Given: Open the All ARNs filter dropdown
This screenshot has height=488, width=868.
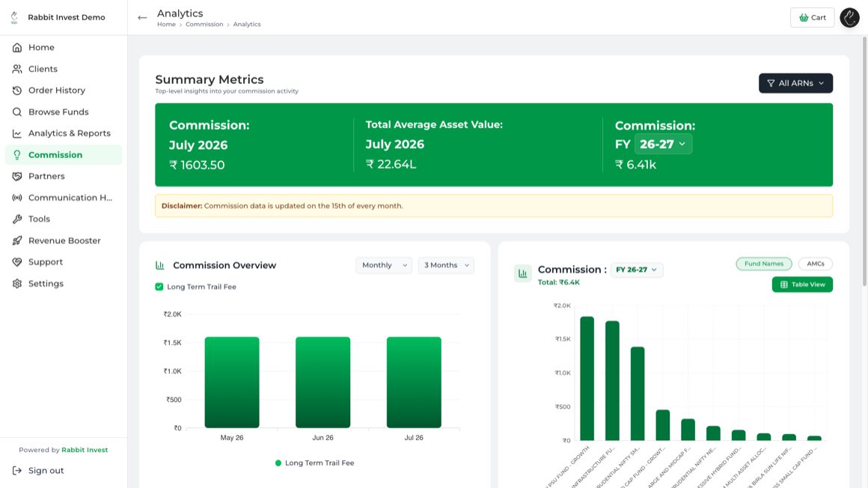Looking at the screenshot, I should 795,83.
